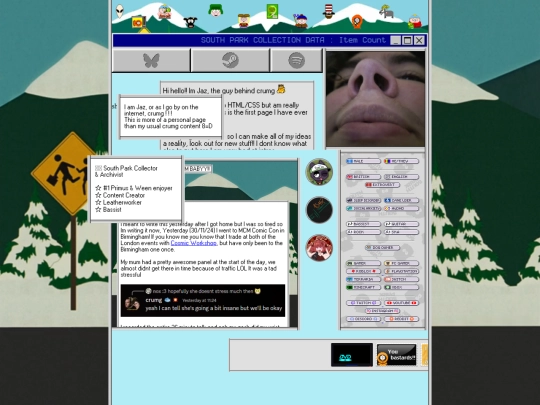The width and height of the screenshot is (540, 405).
Task: Click the SWITCH badge
Action: point(402,279)
